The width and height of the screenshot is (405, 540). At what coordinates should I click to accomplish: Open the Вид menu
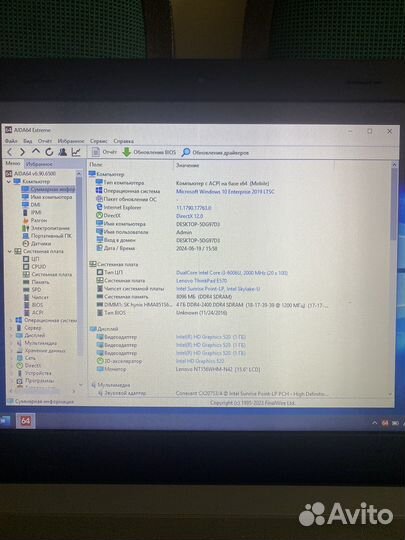28,141
